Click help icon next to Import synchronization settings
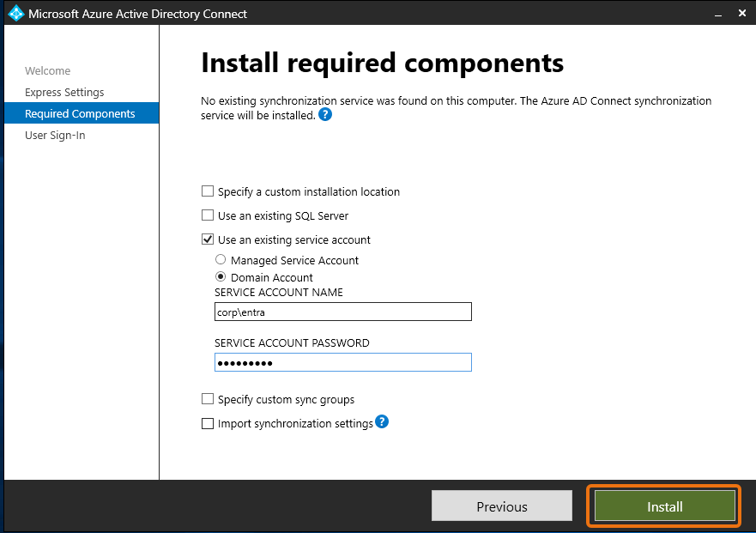The height and width of the screenshot is (533, 756). click(382, 421)
